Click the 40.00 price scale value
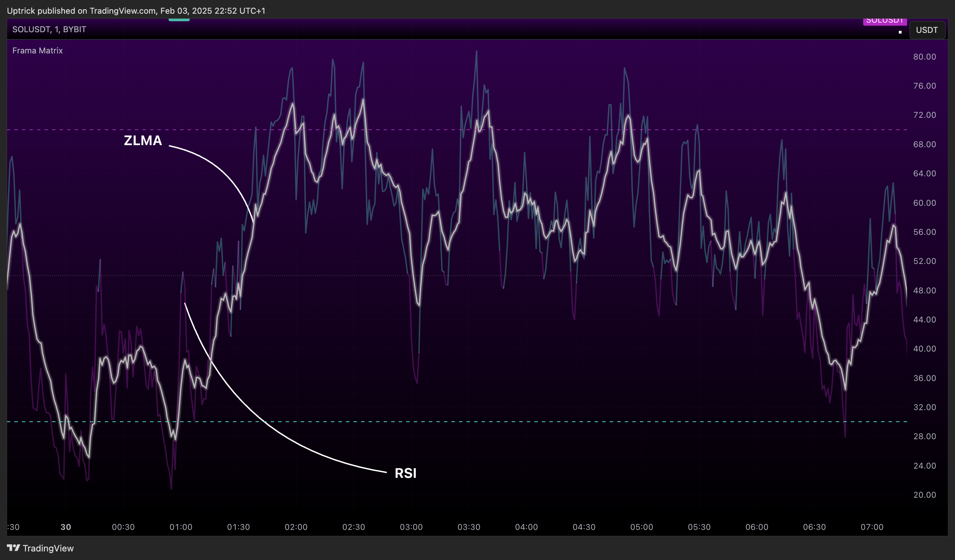 point(924,349)
